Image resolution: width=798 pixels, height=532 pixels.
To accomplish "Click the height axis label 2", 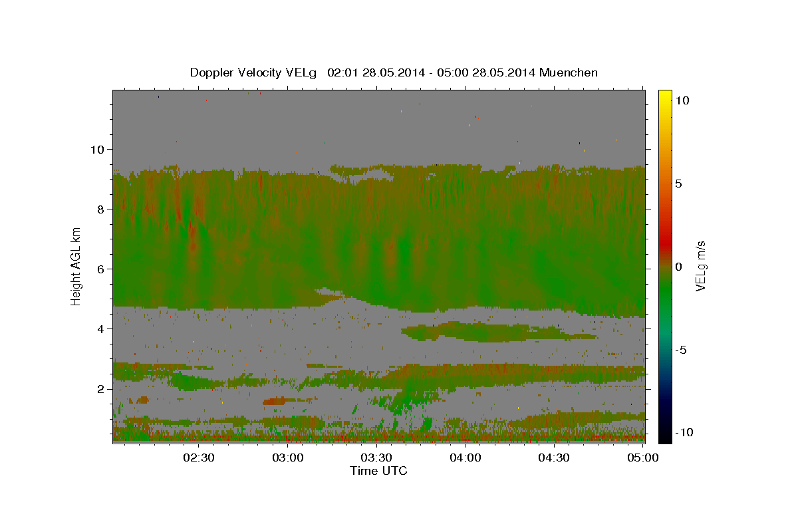I will click(100, 388).
